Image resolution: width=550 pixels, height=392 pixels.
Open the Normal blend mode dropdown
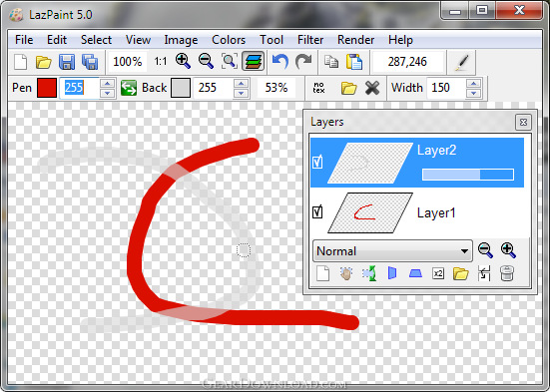tap(392, 251)
